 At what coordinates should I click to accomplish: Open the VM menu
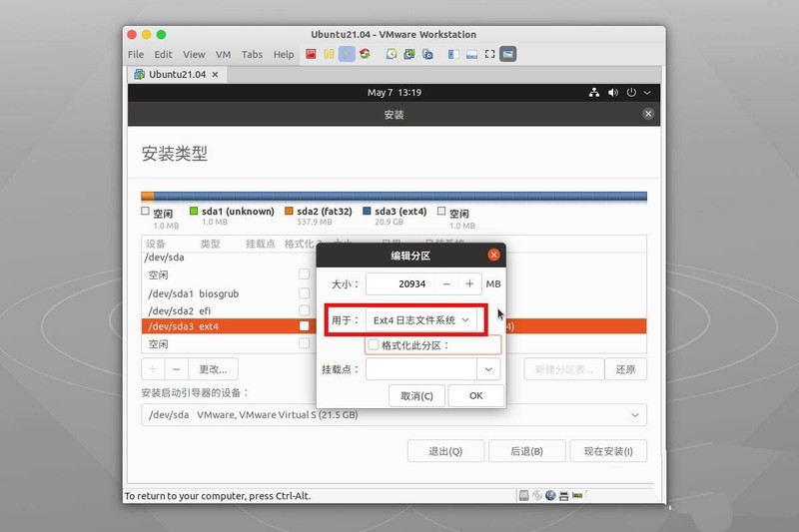(223, 54)
